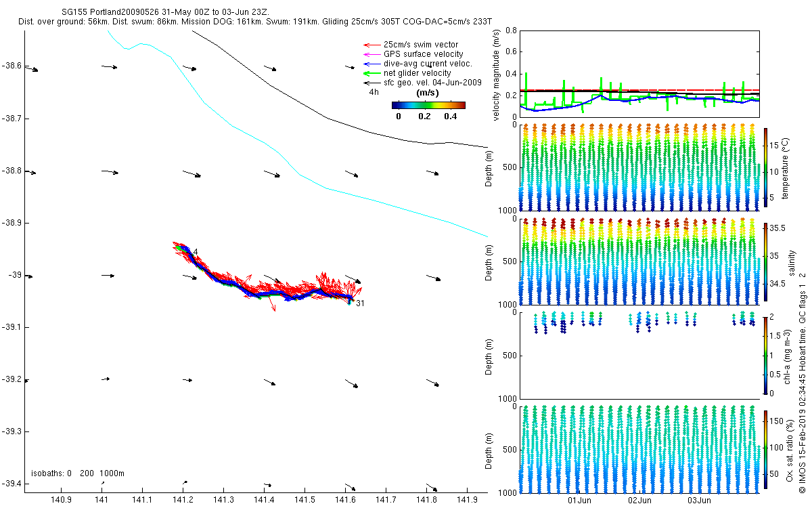Screen dimensions: 812x508
Task: Click the latitude tick '-38.8'
Action: click(12, 171)
